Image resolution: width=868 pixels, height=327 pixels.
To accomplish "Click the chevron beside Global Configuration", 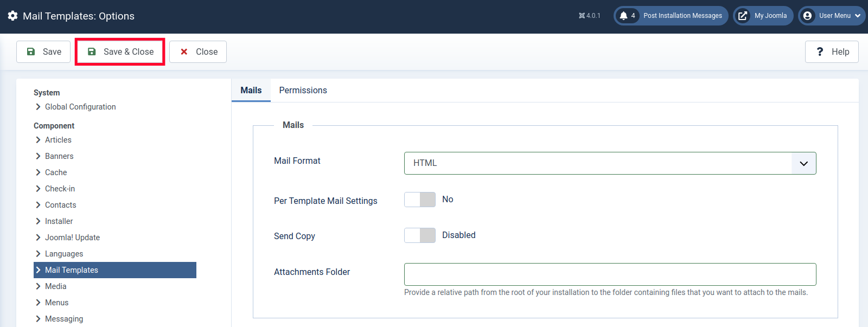I will 38,107.
